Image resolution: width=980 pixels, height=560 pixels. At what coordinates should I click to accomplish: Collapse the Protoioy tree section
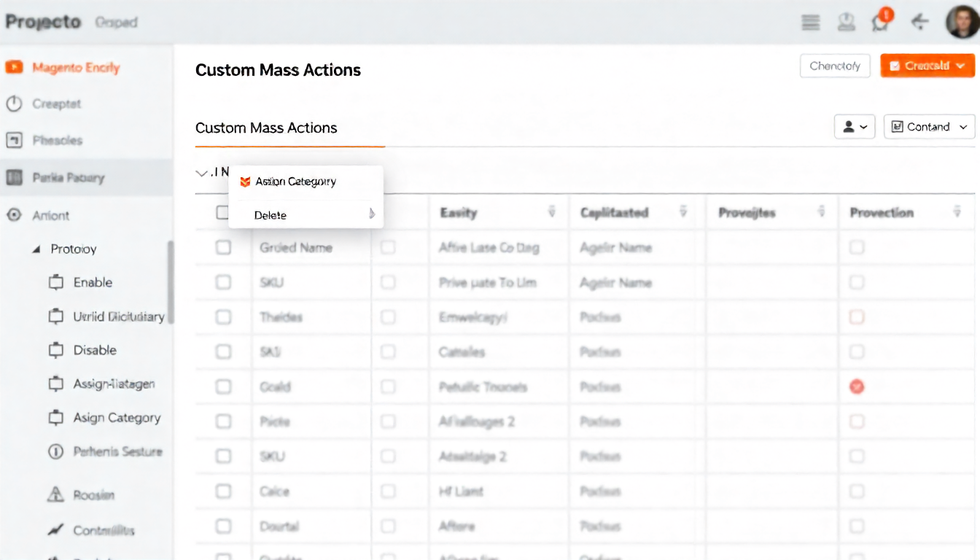coord(36,249)
